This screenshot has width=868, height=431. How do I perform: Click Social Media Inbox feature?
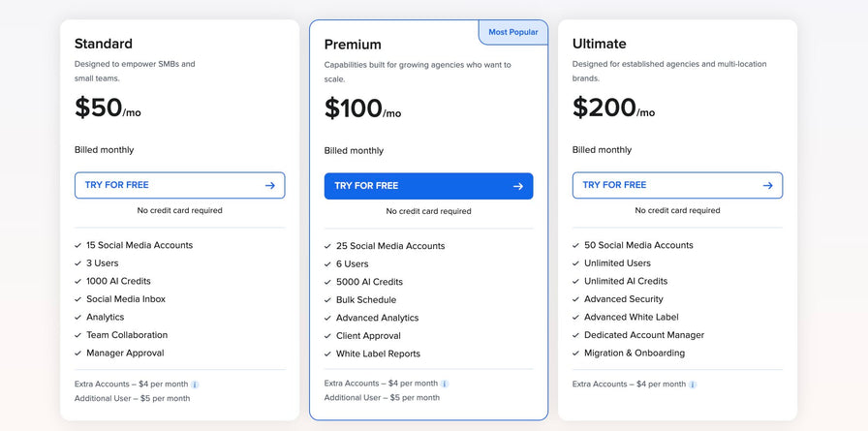[126, 299]
